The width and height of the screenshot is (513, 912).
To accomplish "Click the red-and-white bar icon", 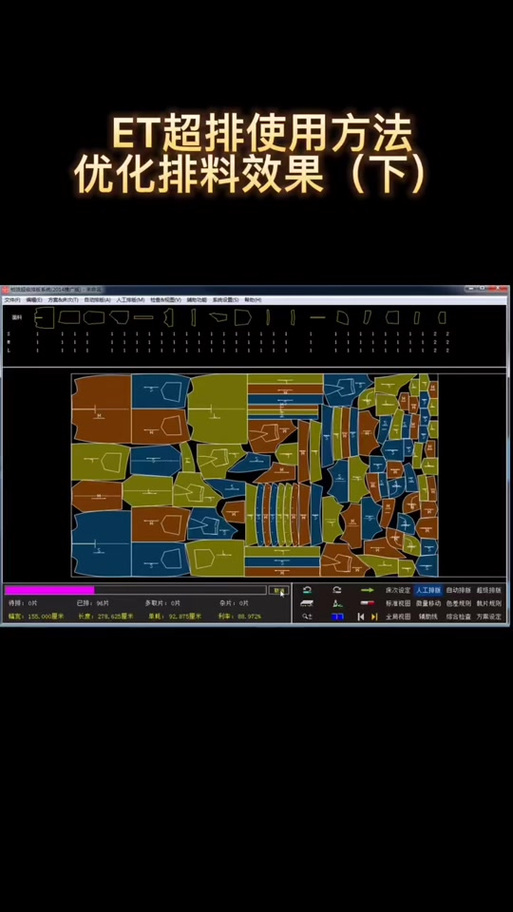I will (x=367, y=603).
